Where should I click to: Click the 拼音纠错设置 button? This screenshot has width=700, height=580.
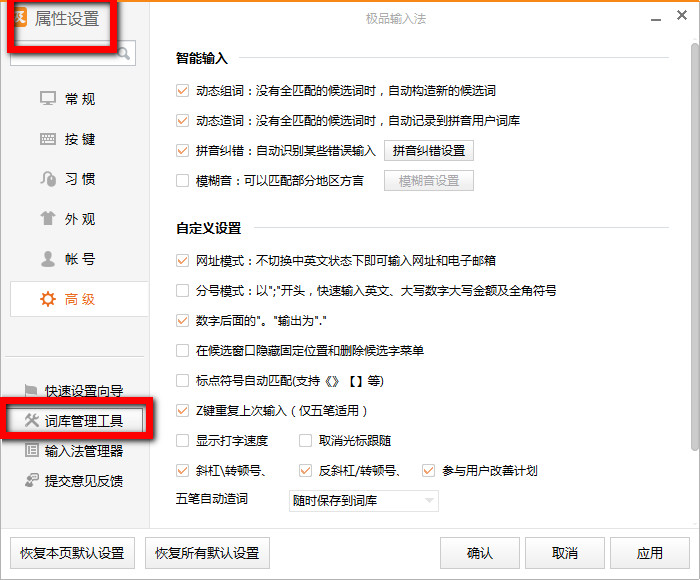point(428,151)
